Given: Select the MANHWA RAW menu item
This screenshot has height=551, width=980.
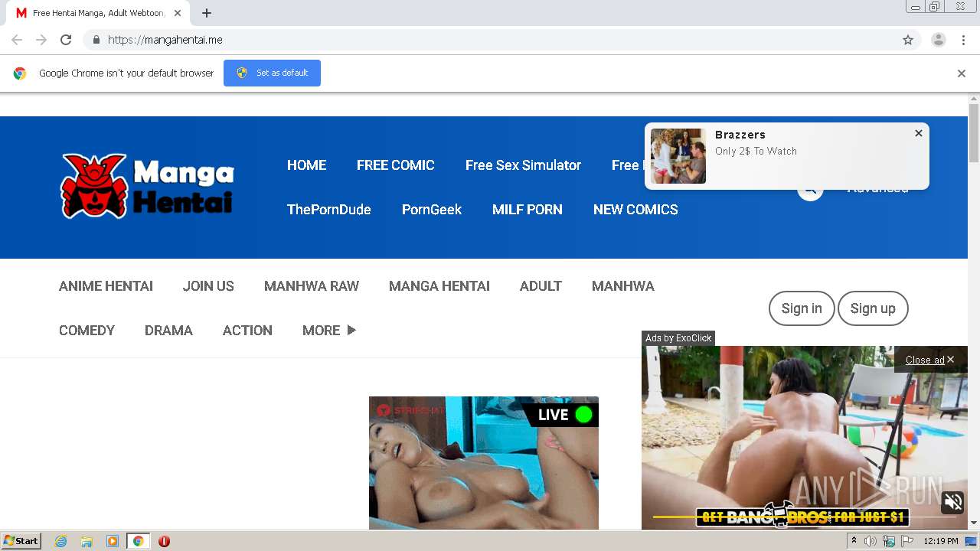Looking at the screenshot, I should pyautogui.click(x=312, y=286).
